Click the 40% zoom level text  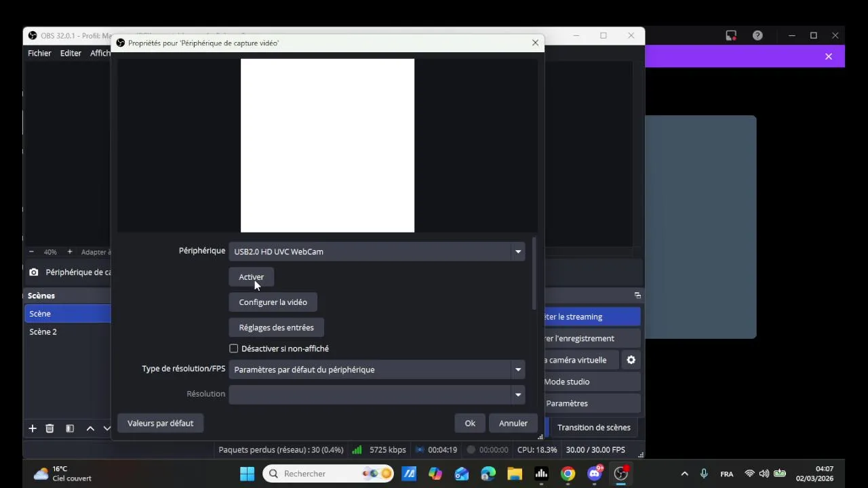[x=50, y=252]
